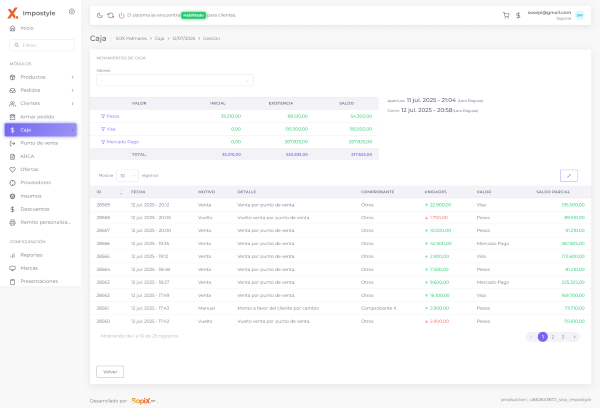Screen dimensions: 600x408
Task: Go to Reportes in sidebar
Action: 32,255
